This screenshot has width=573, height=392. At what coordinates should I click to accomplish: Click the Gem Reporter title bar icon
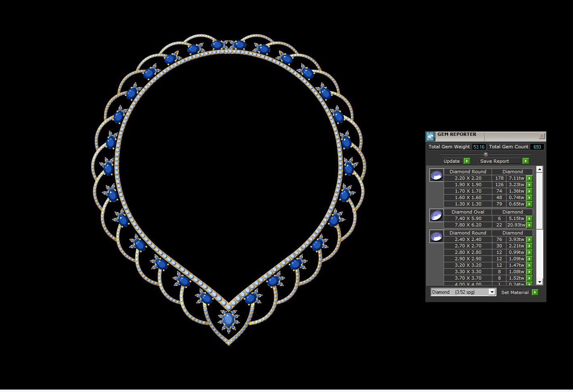pos(430,136)
